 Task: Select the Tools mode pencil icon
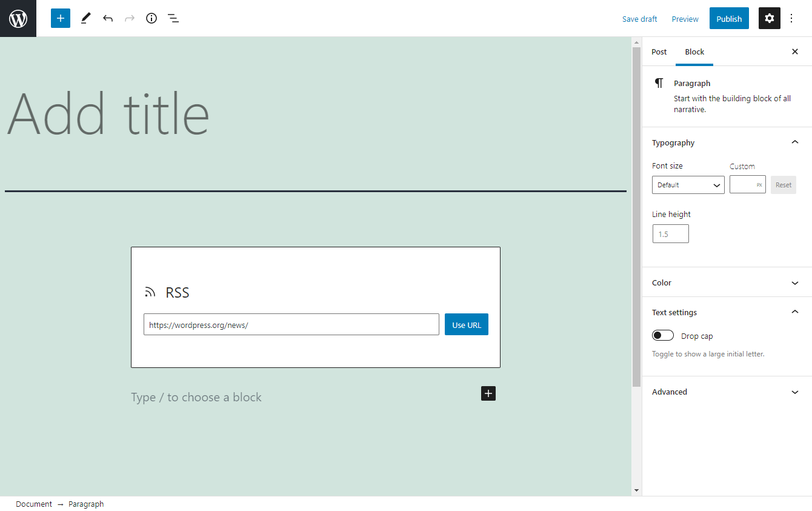click(x=85, y=18)
